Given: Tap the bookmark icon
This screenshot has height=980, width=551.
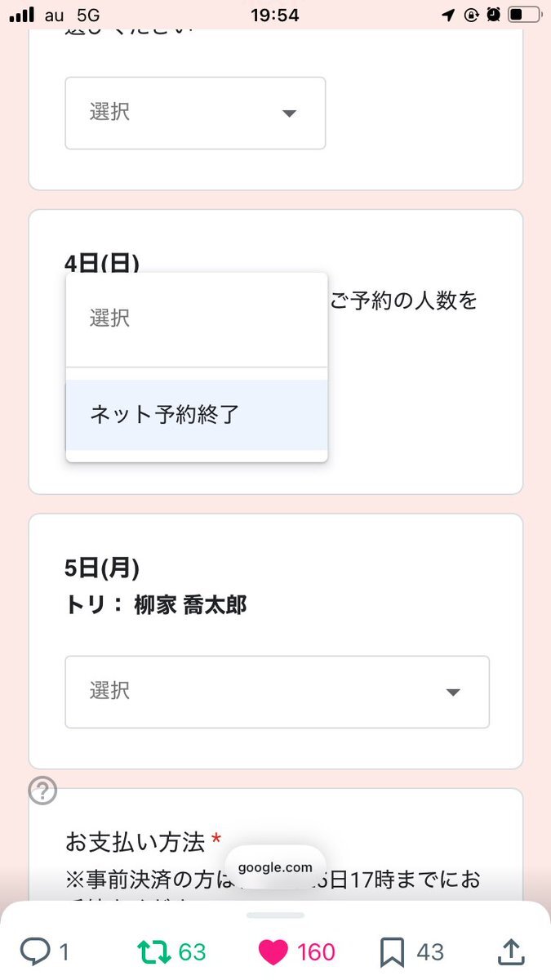Looking at the screenshot, I should point(393,951).
